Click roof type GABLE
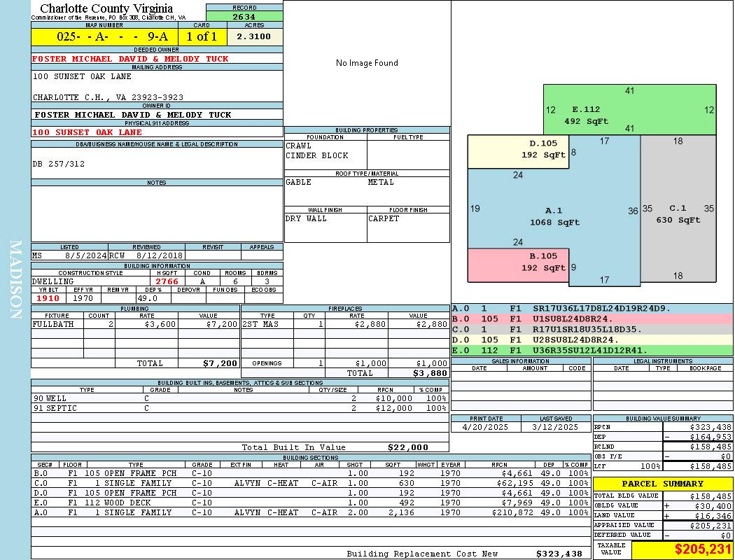 pyautogui.click(x=299, y=182)
